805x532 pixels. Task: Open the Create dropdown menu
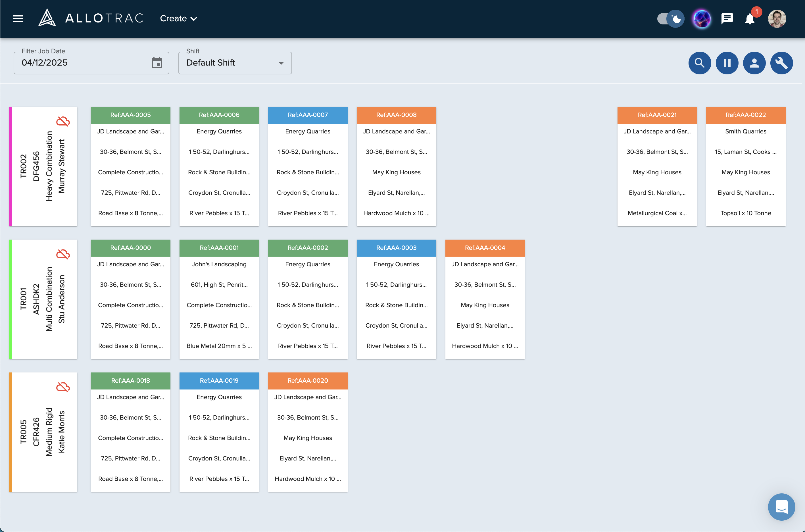click(x=178, y=18)
